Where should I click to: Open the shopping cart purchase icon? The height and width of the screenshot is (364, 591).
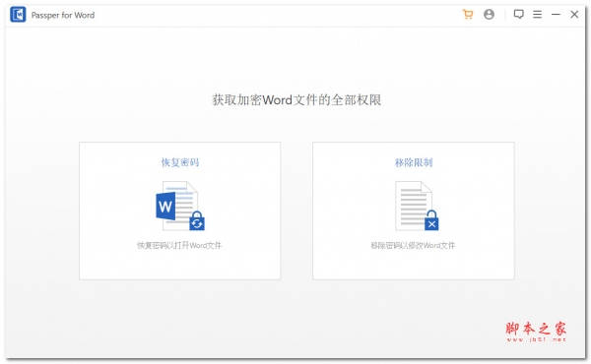(x=468, y=15)
